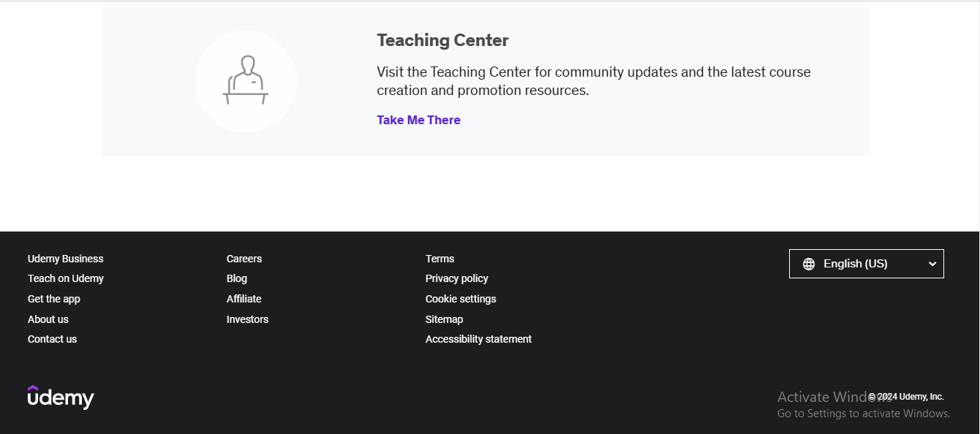Viewport: 980px width, 434px height.
Task: Open the Affiliate program link
Action: 244,298
